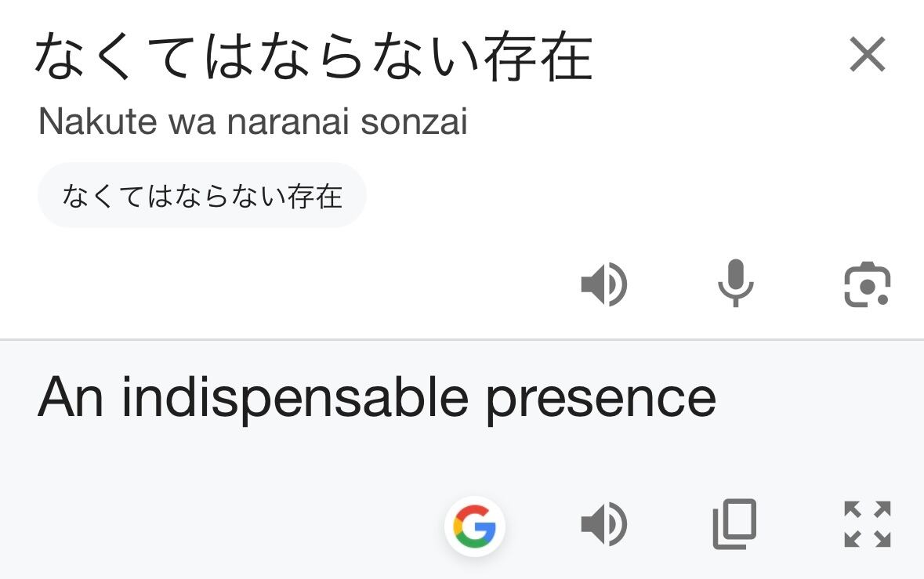This screenshot has height=579, width=924.
Task: Open camera translation
Action: [x=867, y=284]
